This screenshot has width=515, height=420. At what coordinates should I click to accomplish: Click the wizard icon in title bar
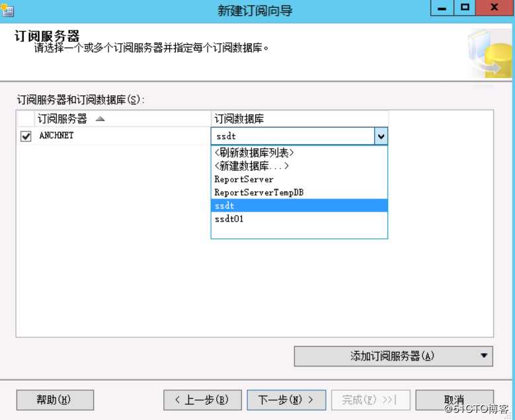tap(7, 10)
